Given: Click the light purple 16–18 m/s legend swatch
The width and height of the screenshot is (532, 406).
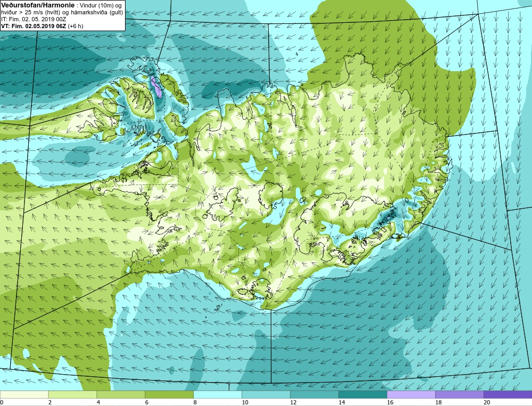Looking at the screenshot, I should (x=411, y=395).
